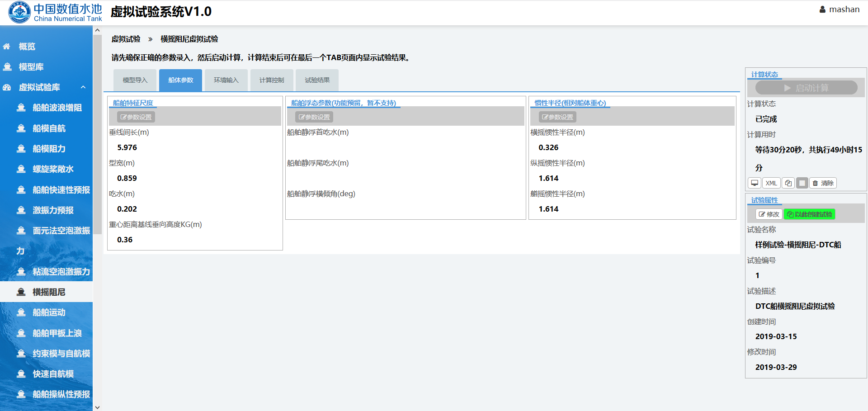
Task: Select 船舶运动 in the sidebar
Action: pos(49,312)
